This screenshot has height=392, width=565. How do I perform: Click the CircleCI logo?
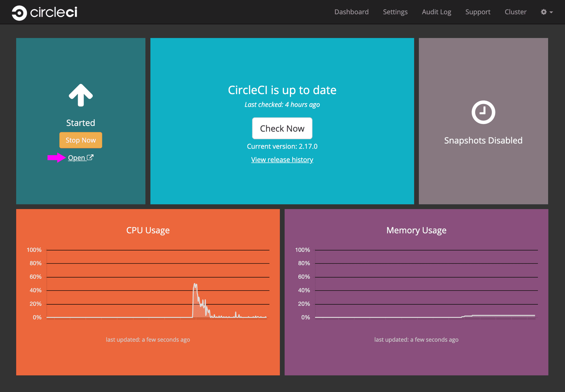coord(44,12)
